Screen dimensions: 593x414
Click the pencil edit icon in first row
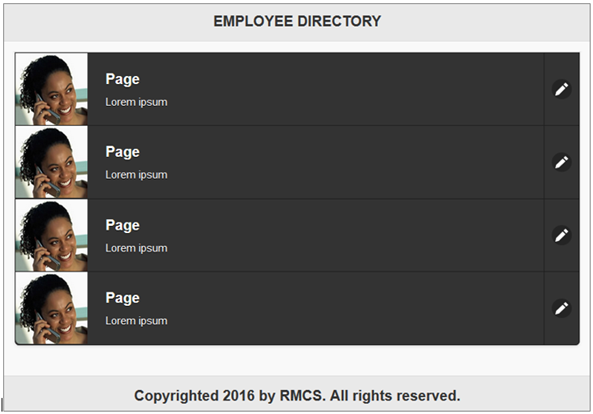point(561,90)
